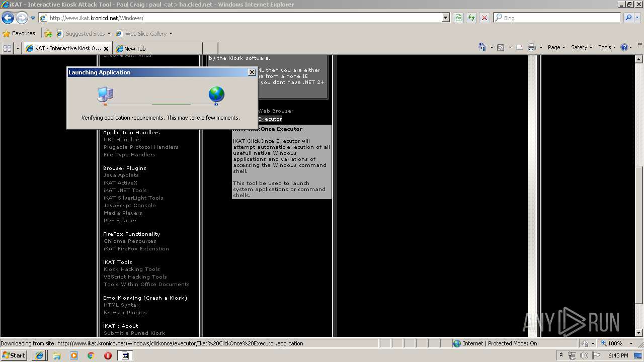Open the Page menu

point(556,47)
